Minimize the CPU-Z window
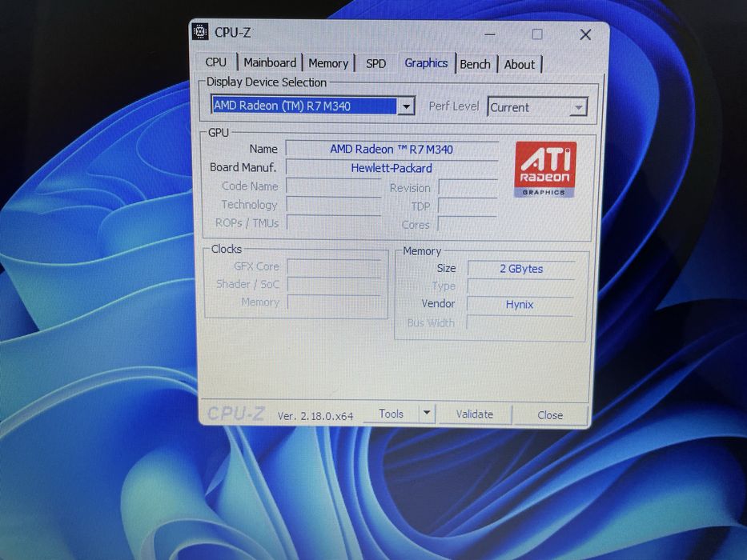 coord(490,34)
